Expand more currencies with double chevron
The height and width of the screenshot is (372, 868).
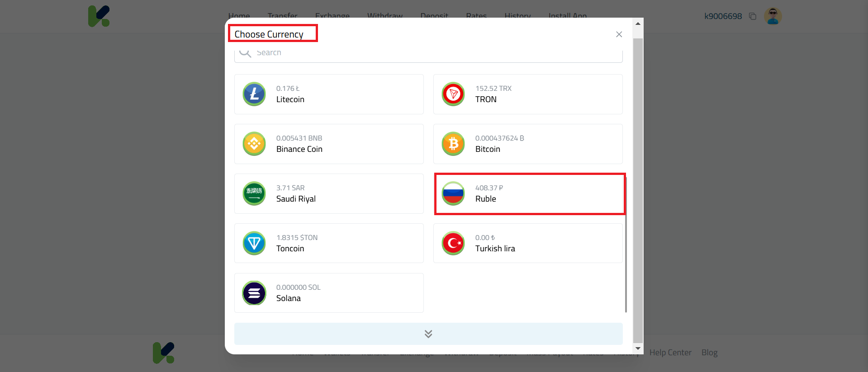pos(428,334)
